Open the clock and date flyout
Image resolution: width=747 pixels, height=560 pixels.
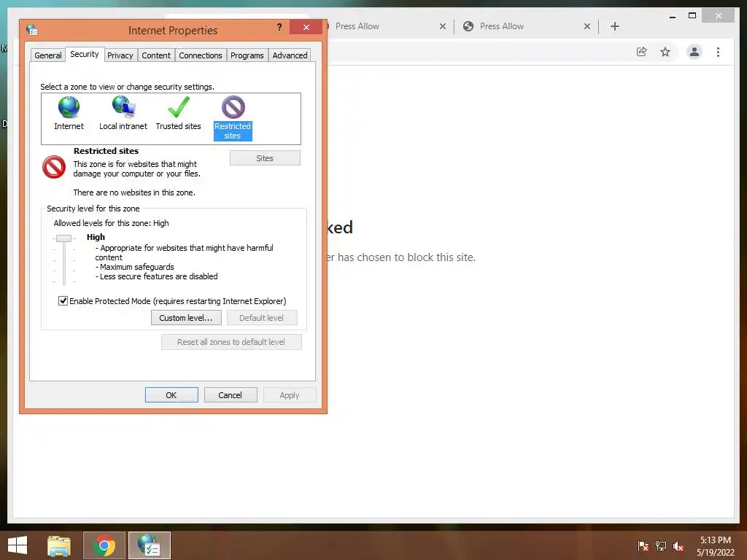716,546
